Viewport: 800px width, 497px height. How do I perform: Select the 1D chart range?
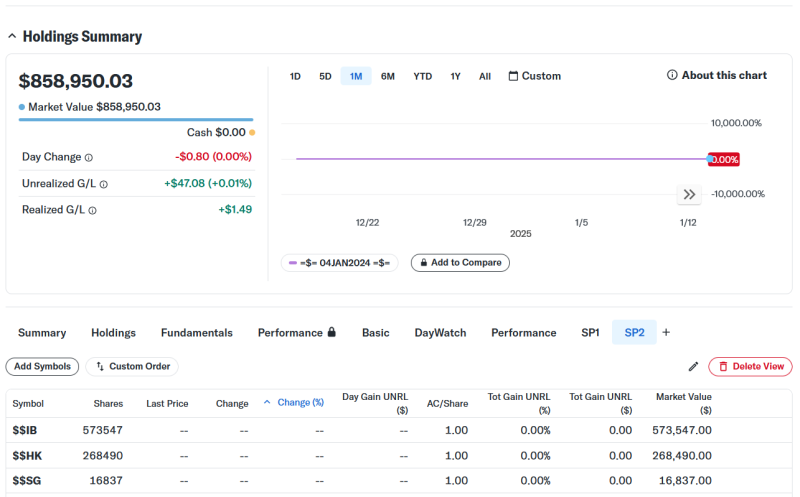coord(295,76)
